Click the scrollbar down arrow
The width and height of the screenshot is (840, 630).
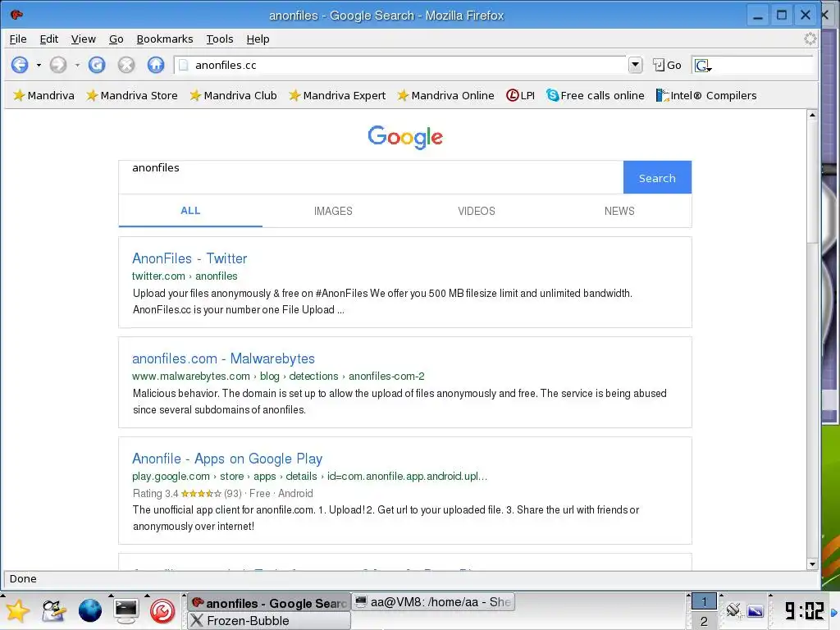pos(812,564)
